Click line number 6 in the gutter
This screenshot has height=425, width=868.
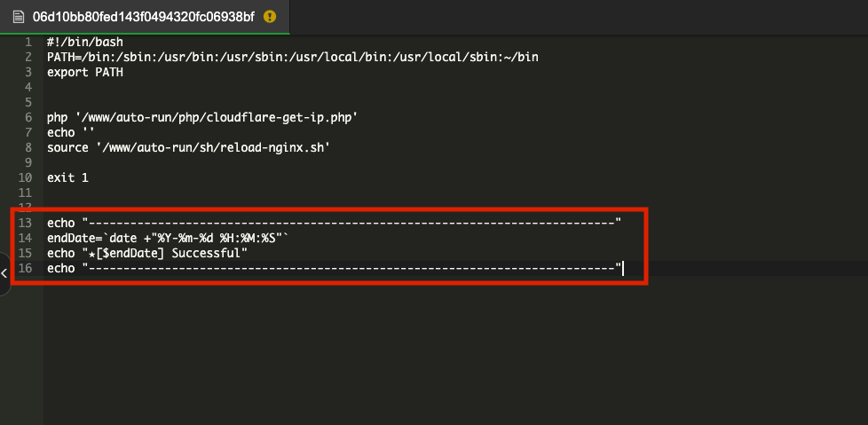coord(28,117)
